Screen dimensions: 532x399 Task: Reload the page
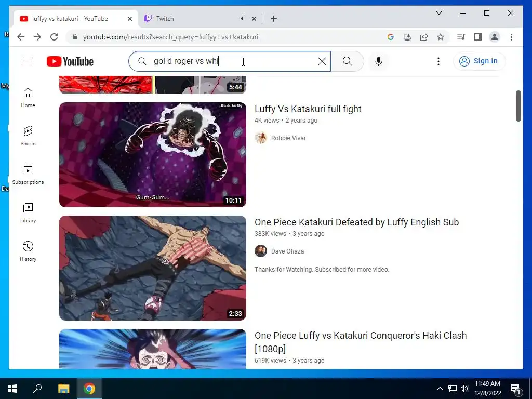click(54, 37)
